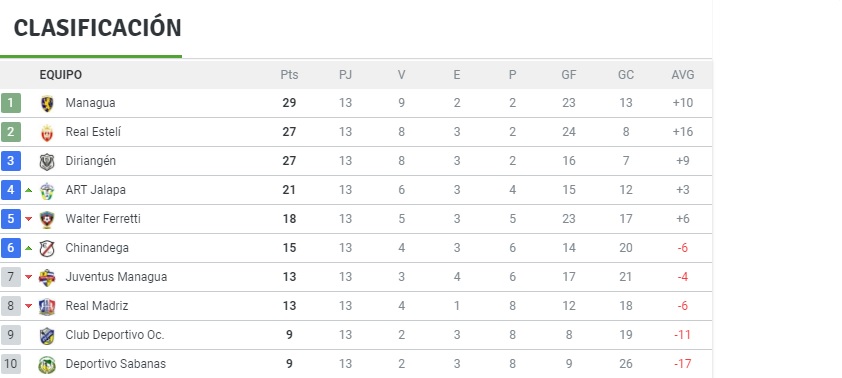Click the Deportivo Sabanas team logo
842x378 pixels.
(x=47, y=364)
